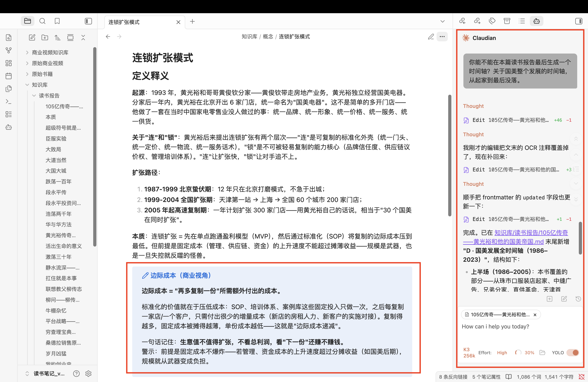Select the 连锁扩张模式 tab
588x382 pixels.
145,22
